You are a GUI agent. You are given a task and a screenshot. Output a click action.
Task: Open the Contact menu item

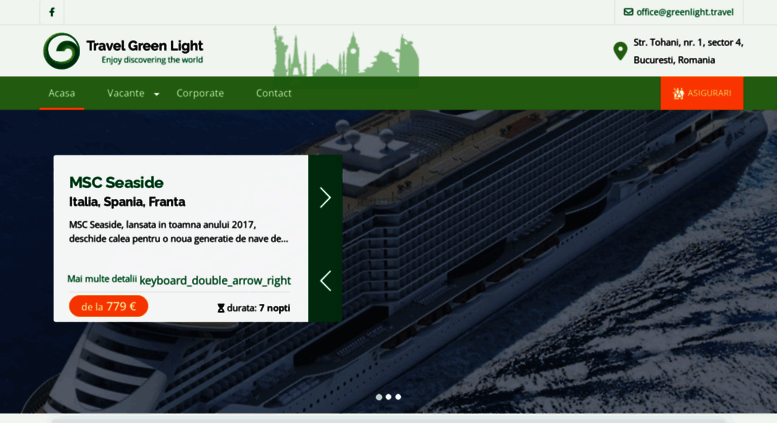274,93
